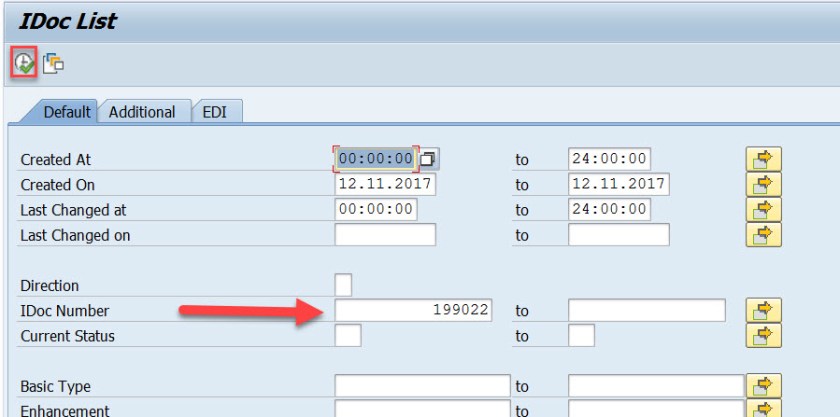This screenshot has width=840, height=417.
Task: Click the 'Basic Type' label text
Action: point(55,387)
